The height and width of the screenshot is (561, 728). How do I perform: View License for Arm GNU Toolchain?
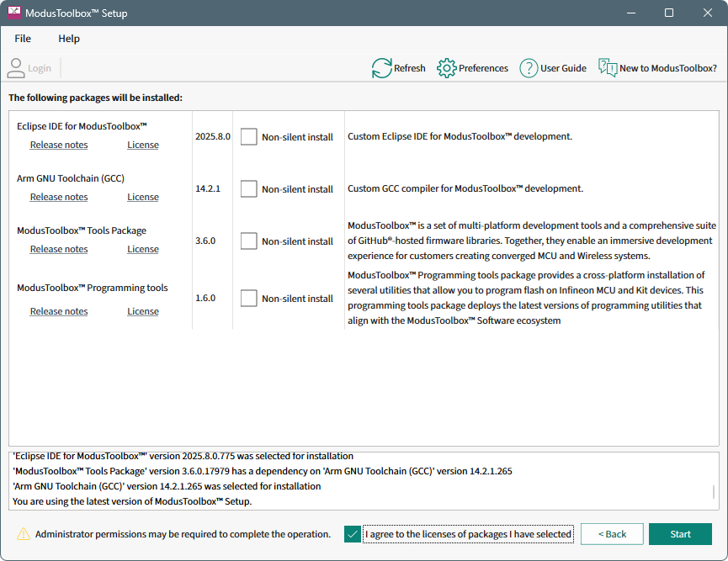tap(143, 197)
